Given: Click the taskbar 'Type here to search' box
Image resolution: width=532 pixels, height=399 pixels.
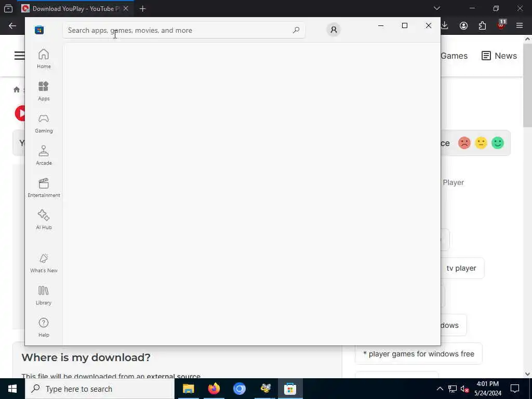Looking at the screenshot, I should click(100, 389).
